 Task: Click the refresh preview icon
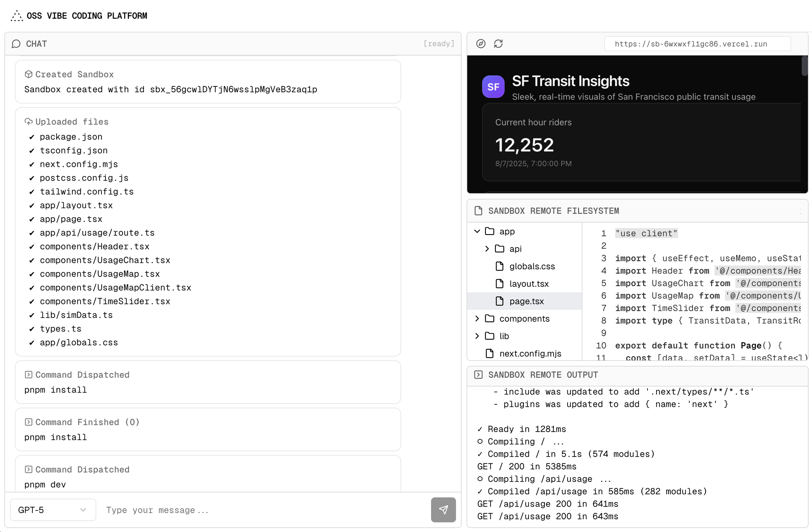coord(498,44)
